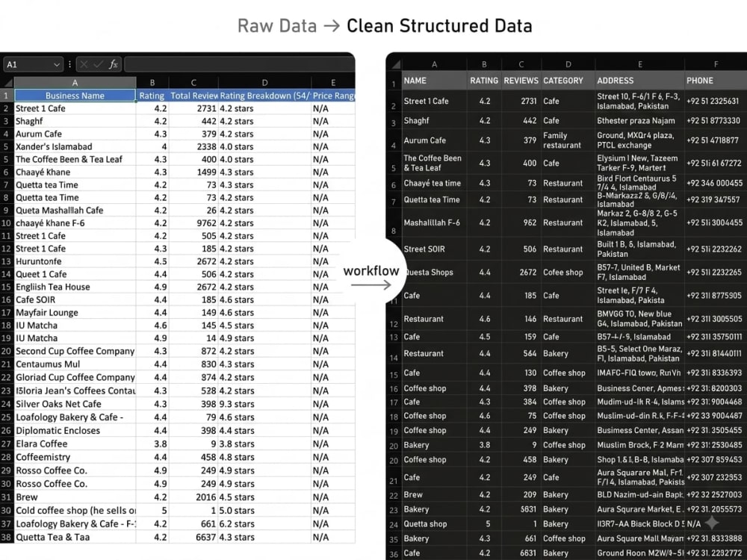The image size is (747, 560).
Task: Select cell Diplomatic Encloses
Action: pyautogui.click(x=75, y=431)
